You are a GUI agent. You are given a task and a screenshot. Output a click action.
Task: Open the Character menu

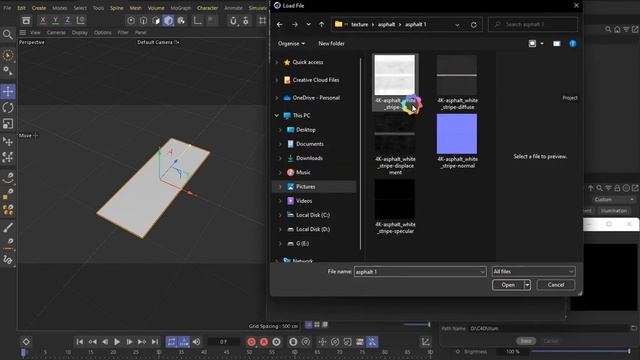[x=207, y=8]
